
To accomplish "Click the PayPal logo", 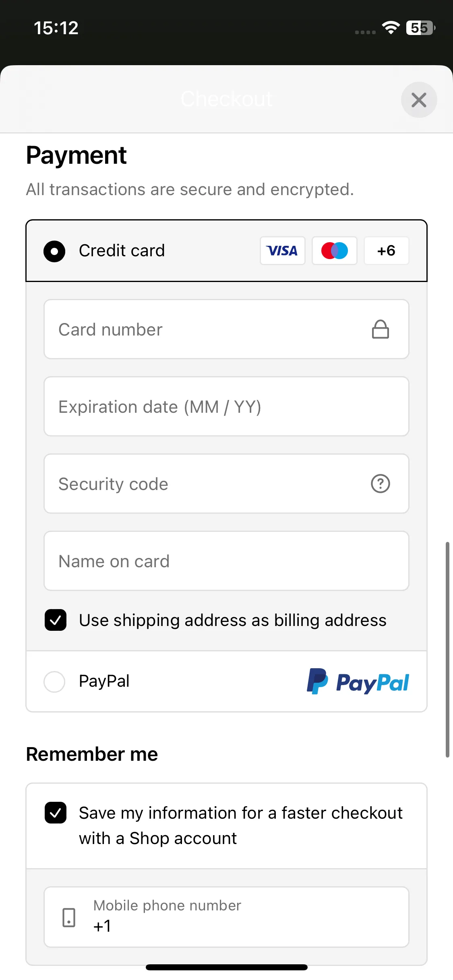I will tap(358, 681).
